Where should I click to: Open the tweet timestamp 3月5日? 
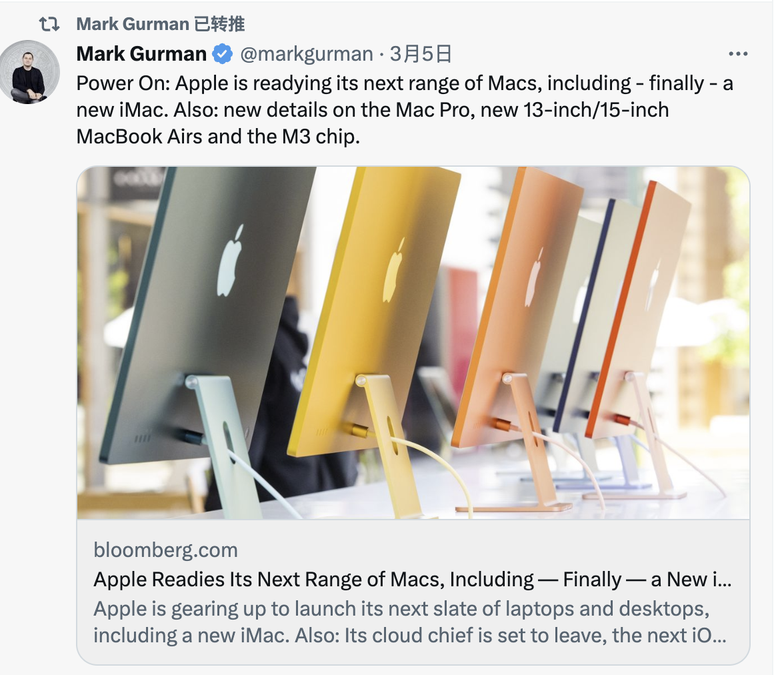click(421, 54)
